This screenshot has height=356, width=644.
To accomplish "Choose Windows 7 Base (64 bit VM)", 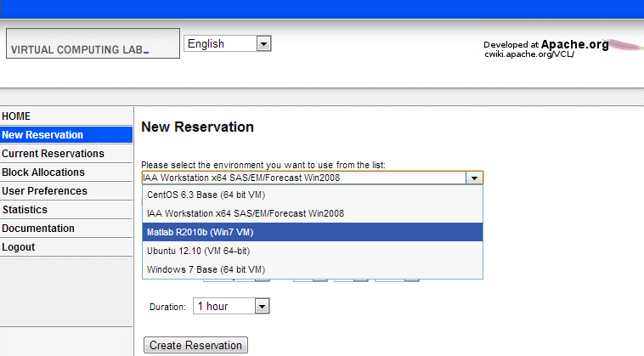I will pos(313,269).
